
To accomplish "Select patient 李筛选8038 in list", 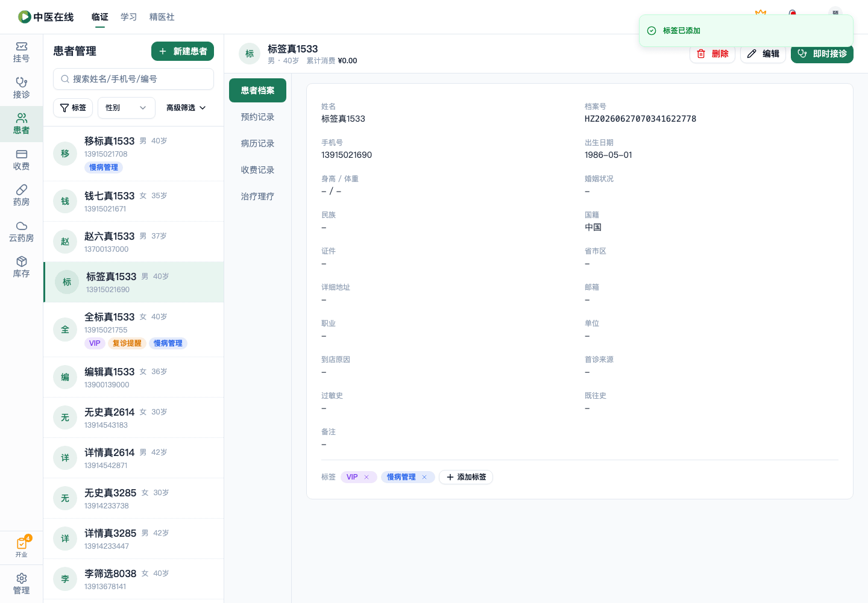I will (133, 579).
